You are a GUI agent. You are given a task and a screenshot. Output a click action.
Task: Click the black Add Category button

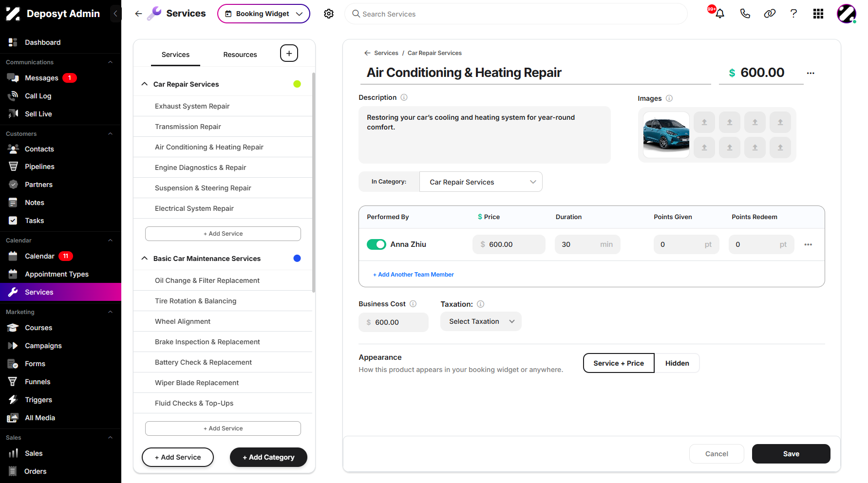(268, 457)
